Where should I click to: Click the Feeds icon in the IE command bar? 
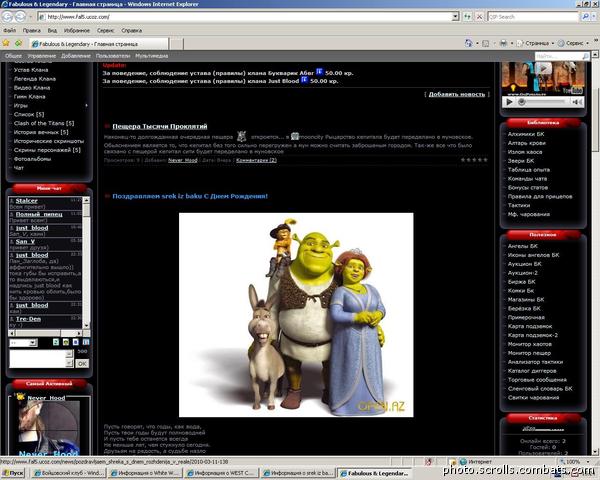click(x=486, y=44)
